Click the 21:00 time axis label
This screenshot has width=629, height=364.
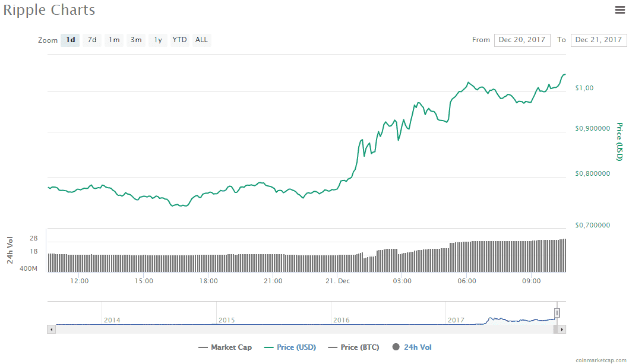click(273, 281)
